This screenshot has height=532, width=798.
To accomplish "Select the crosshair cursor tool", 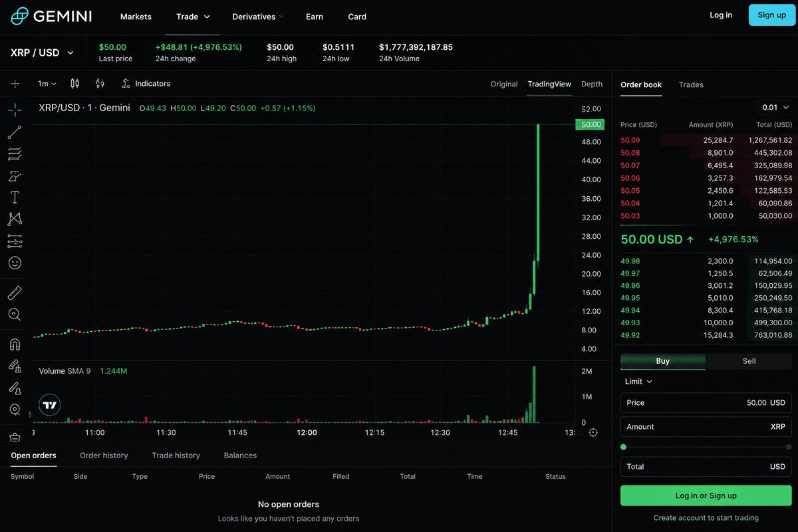I will point(15,110).
